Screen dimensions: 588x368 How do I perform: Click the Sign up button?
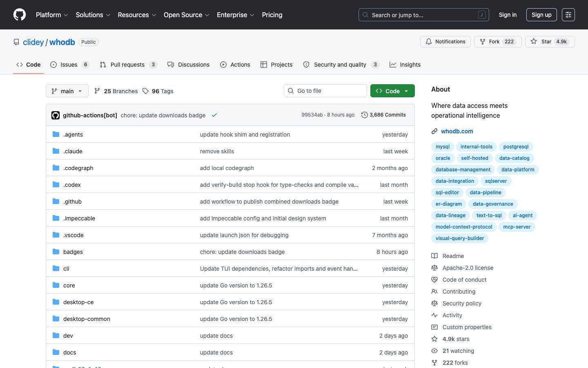541,15
